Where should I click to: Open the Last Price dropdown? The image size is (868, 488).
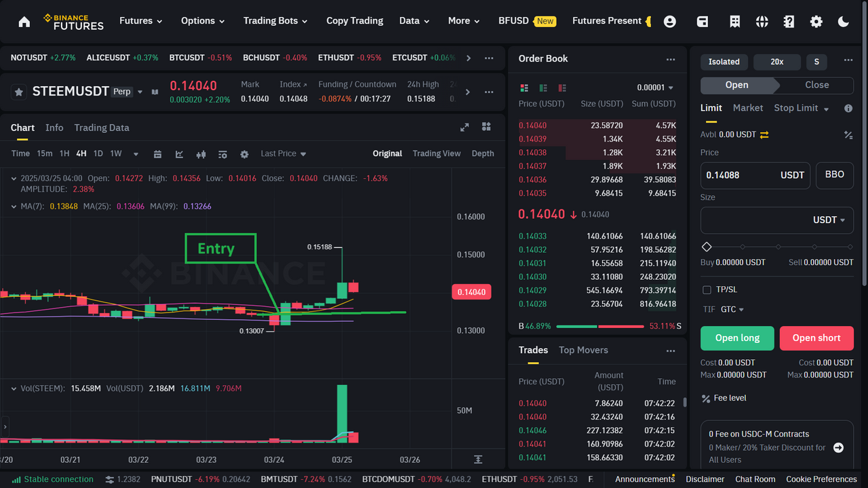point(283,154)
